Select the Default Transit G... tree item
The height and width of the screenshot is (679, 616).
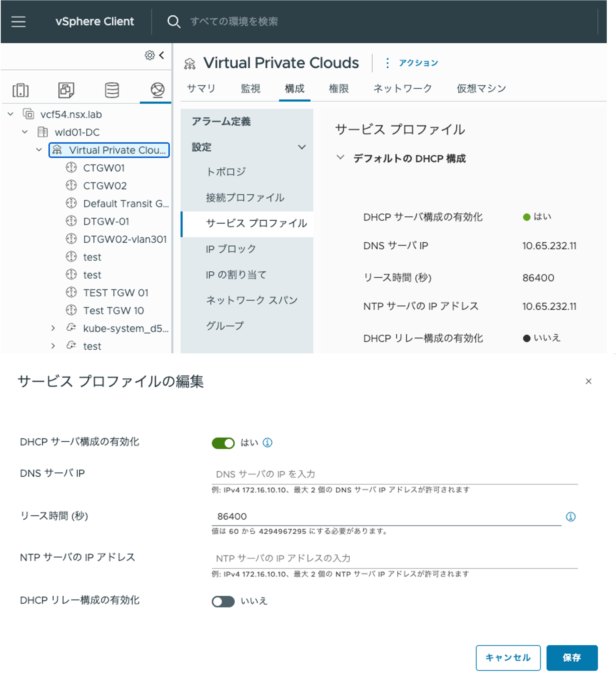tap(126, 203)
